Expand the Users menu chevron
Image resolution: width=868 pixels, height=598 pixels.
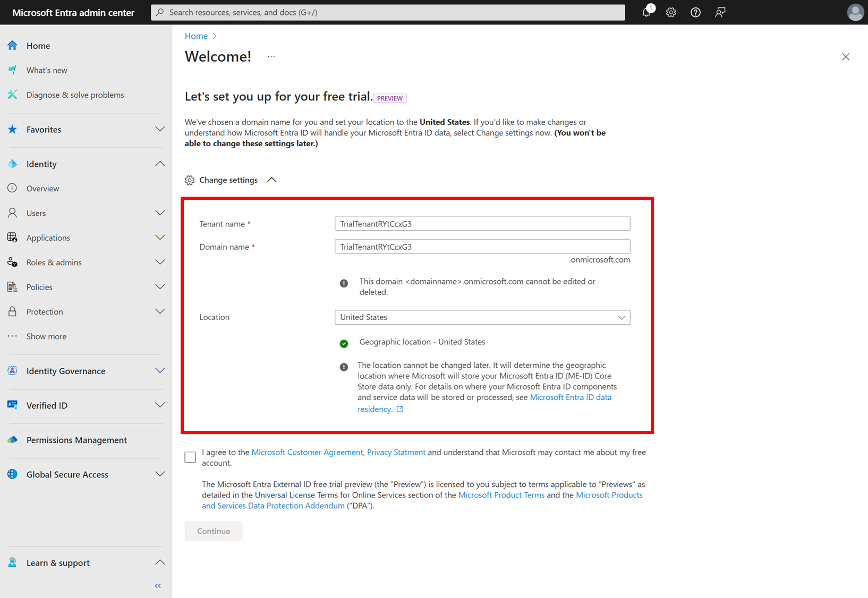[160, 213]
